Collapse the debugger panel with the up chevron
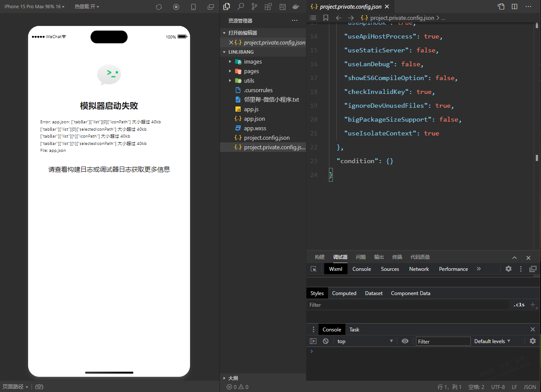Screen dimensions: 541x392 coord(515,257)
